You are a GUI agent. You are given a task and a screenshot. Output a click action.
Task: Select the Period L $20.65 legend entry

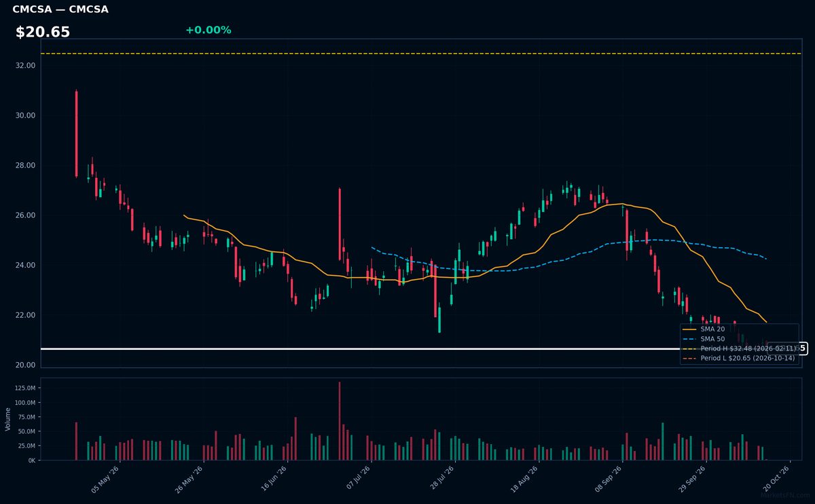(738, 358)
